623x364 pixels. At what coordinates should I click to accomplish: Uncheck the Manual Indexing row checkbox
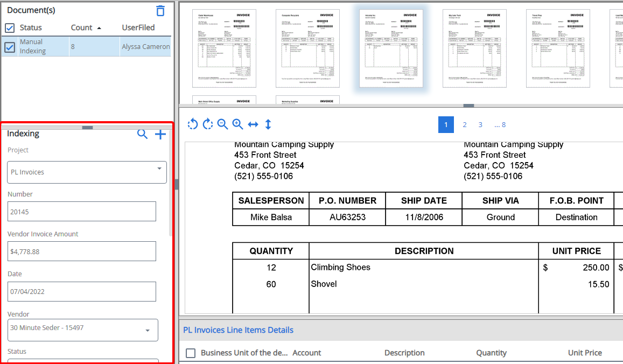(10, 47)
